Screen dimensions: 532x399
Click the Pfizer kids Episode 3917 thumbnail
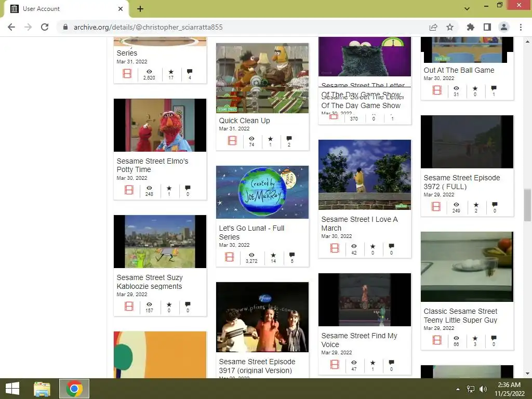262,317
